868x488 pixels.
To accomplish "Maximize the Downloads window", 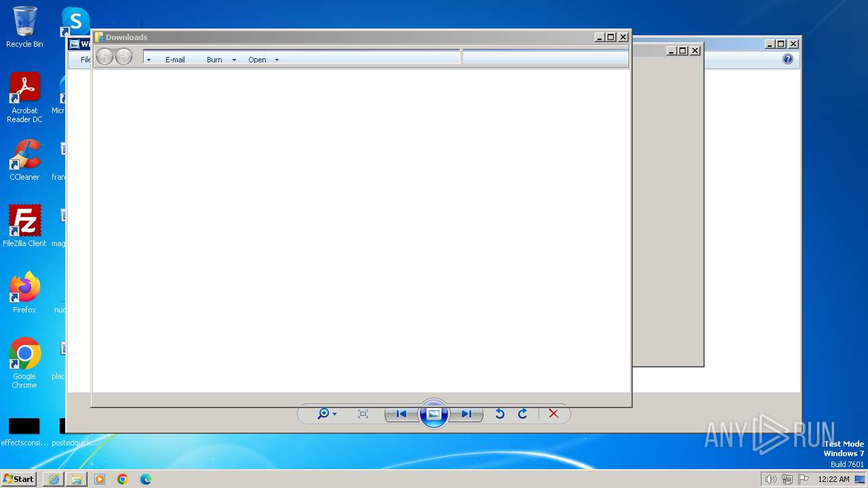I will [611, 37].
